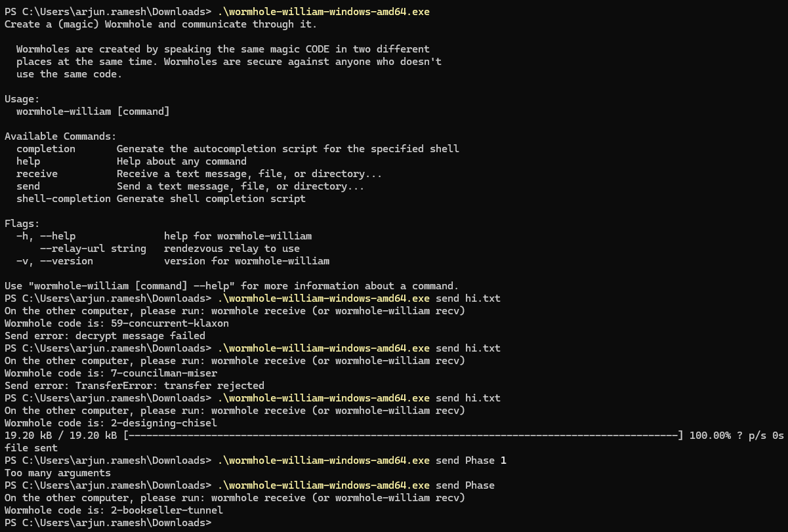The width and height of the screenshot is (788, 532).
Task: Click the "receive" command in Available Commands
Action: tap(37, 174)
